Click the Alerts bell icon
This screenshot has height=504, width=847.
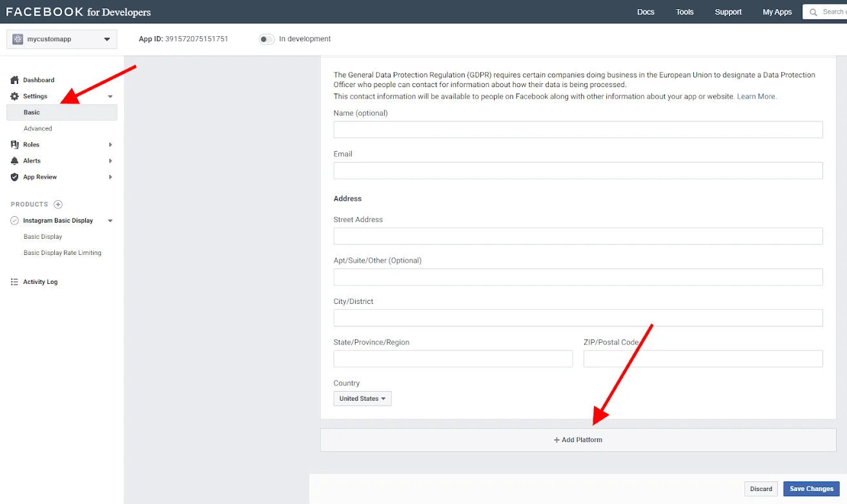[x=15, y=161]
